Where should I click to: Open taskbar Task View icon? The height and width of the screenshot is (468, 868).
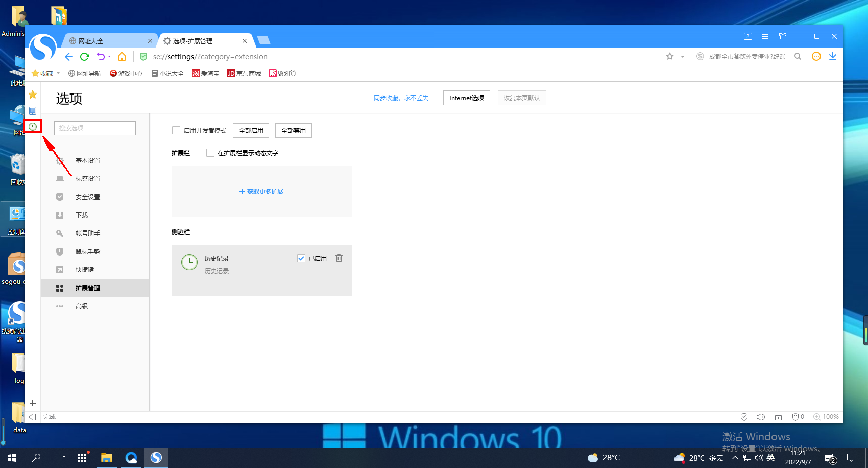click(60, 458)
